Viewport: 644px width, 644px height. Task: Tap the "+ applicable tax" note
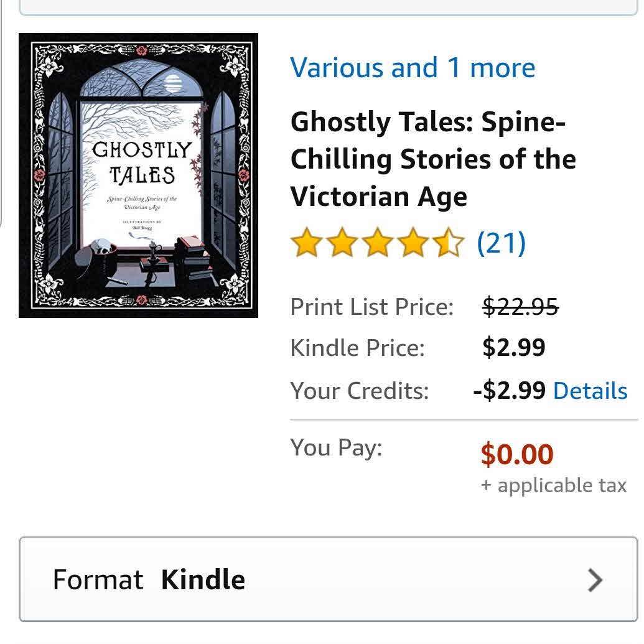[x=553, y=485]
